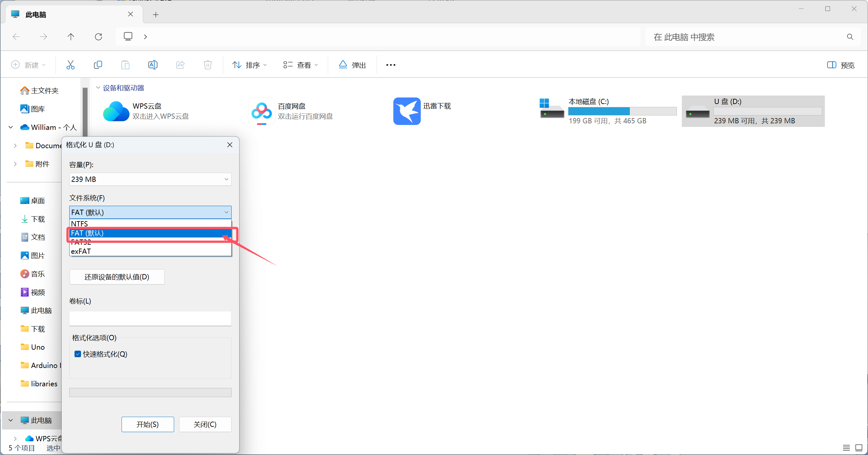Click the 卷标(L) volume label input field
The width and height of the screenshot is (868, 455).
click(150, 318)
